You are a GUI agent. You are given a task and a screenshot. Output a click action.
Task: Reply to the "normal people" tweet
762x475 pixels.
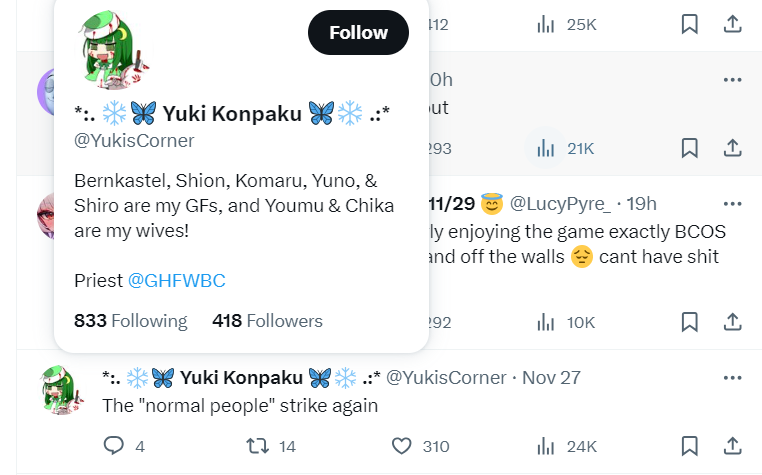(x=114, y=446)
